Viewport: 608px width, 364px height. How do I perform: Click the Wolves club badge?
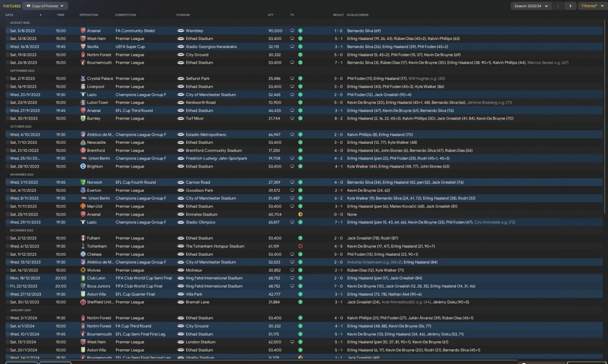click(x=84, y=270)
